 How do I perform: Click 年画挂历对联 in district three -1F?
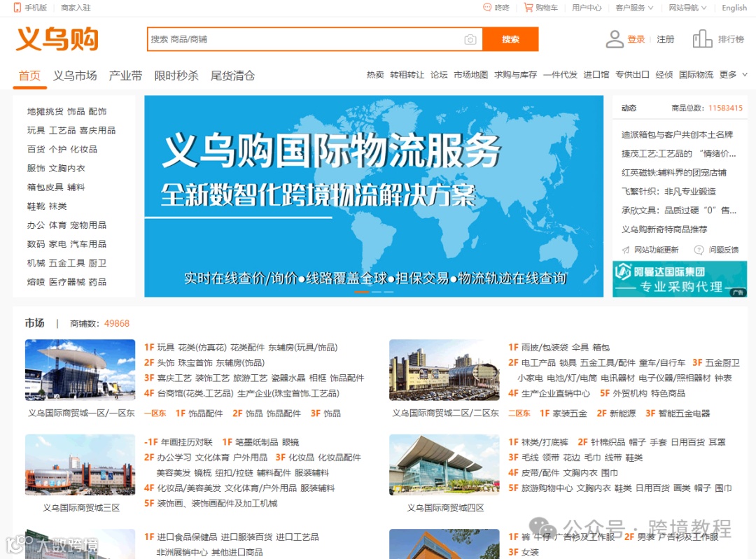pyautogui.click(x=187, y=442)
